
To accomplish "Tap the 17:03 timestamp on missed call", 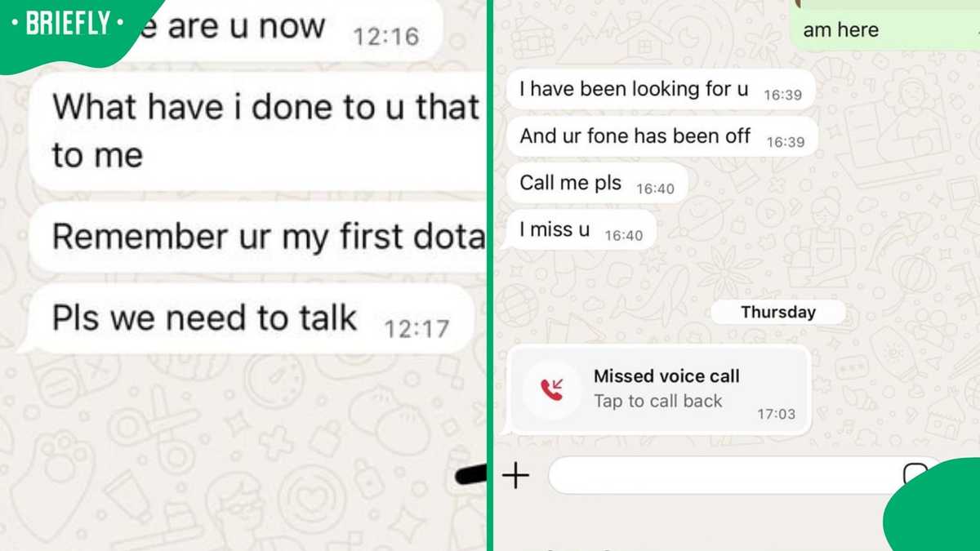I will (x=776, y=414).
